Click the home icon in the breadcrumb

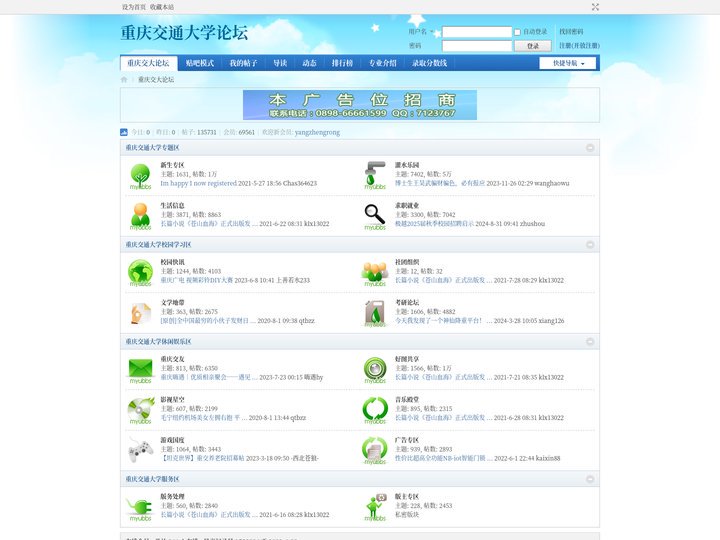click(x=124, y=79)
